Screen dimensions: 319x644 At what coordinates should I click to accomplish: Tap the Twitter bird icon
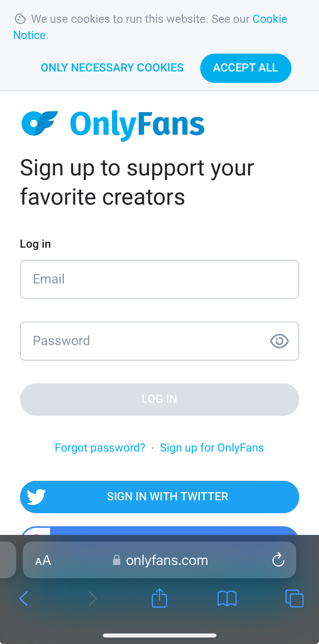pyautogui.click(x=37, y=497)
